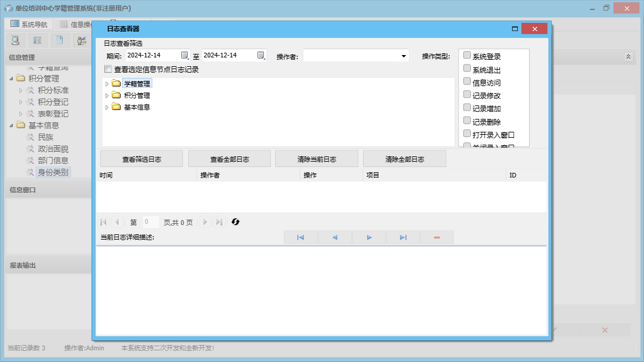The width and height of the screenshot is (644, 362).
Task: Jump to first log detail record
Action: (301, 237)
